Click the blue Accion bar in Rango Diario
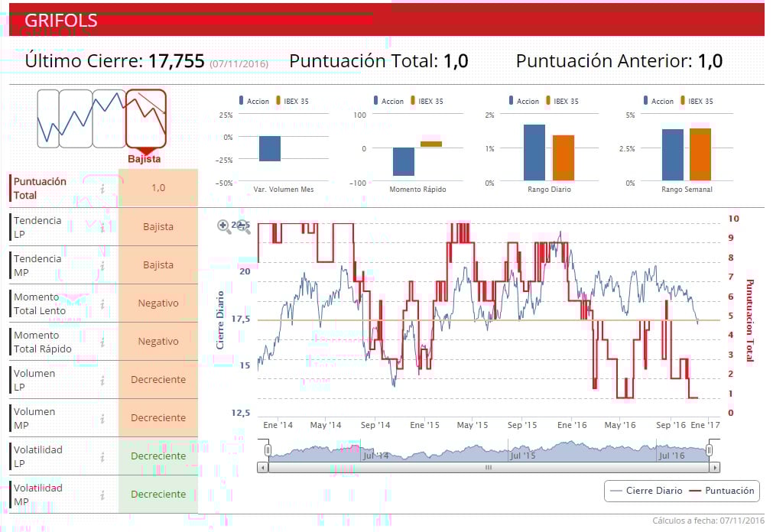 pyautogui.click(x=534, y=152)
